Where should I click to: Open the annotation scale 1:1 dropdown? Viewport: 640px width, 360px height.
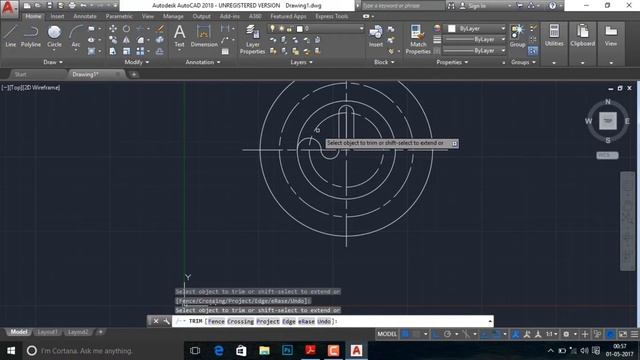pos(552,334)
